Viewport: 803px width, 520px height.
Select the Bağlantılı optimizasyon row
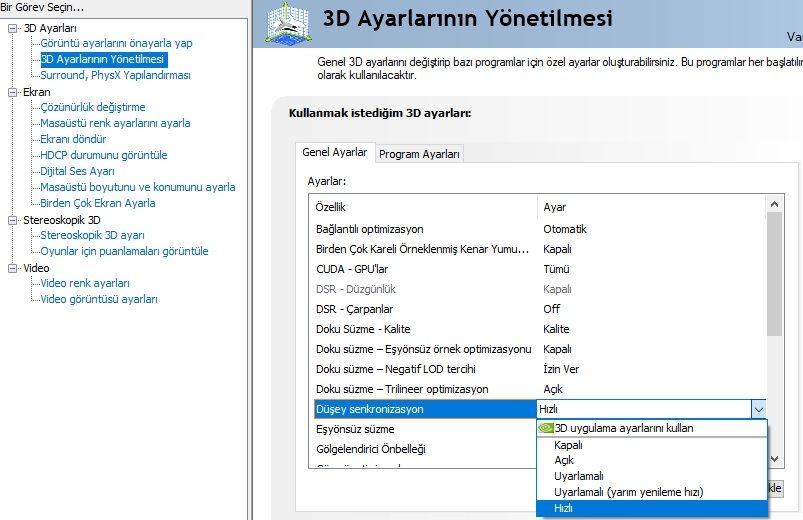click(x=538, y=229)
